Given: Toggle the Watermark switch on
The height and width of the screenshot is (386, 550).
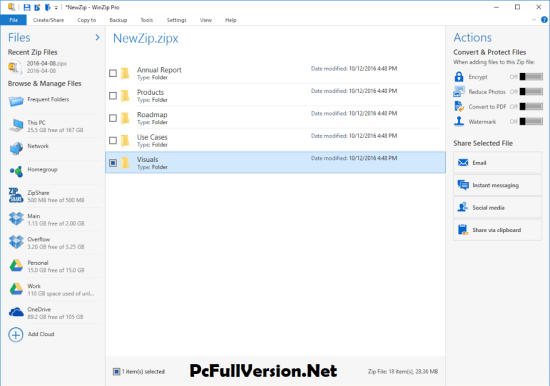Looking at the screenshot, I should (x=531, y=122).
